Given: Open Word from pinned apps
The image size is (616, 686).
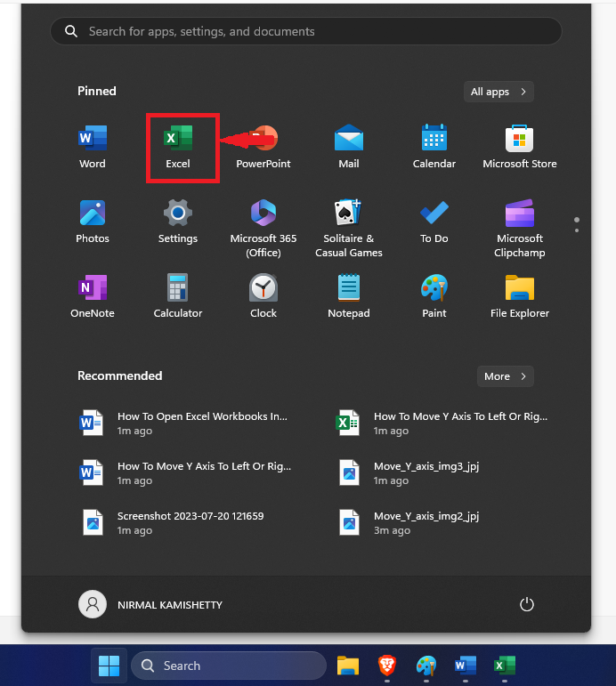Looking at the screenshot, I should click(93, 148).
